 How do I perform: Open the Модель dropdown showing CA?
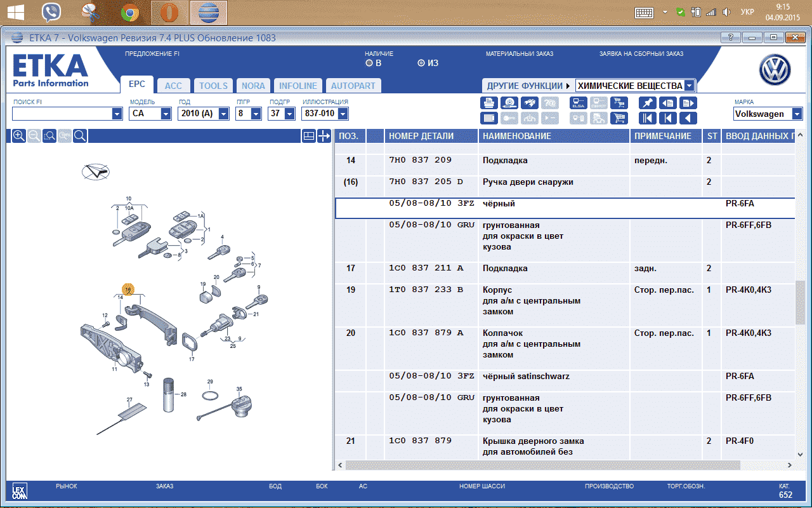click(x=166, y=114)
